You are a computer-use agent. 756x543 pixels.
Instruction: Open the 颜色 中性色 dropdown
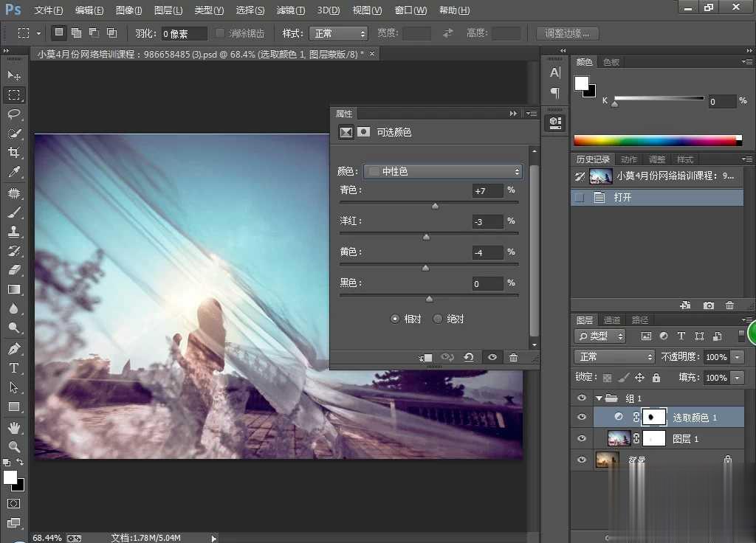coord(444,171)
